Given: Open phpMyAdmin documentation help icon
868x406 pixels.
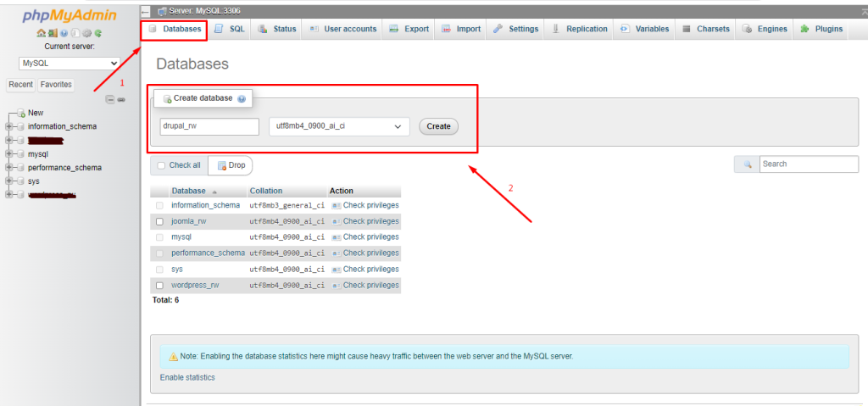Looking at the screenshot, I should pos(64,33).
